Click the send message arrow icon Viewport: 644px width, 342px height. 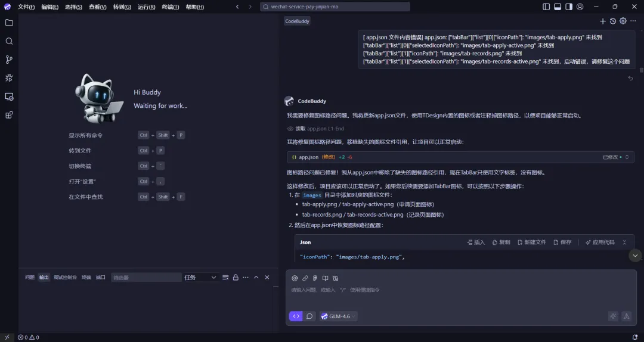626,316
